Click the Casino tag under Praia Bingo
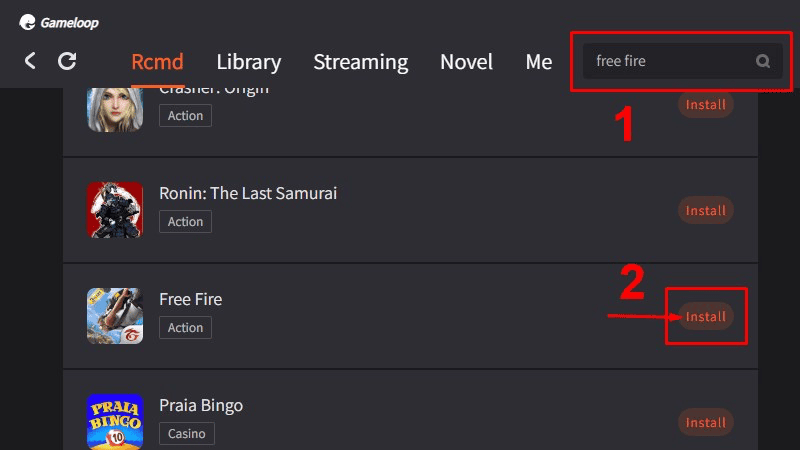Image resolution: width=800 pixels, height=450 pixels. point(187,434)
